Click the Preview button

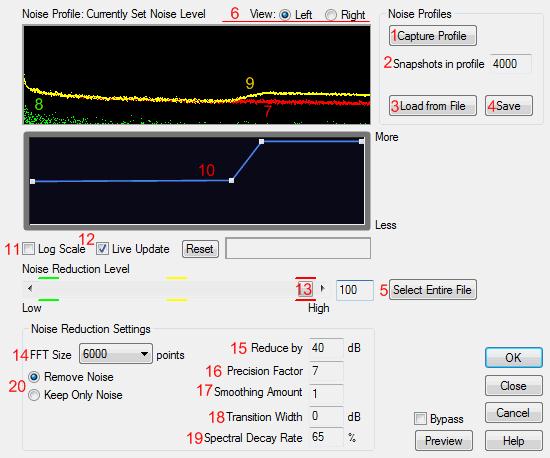[444, 440]
